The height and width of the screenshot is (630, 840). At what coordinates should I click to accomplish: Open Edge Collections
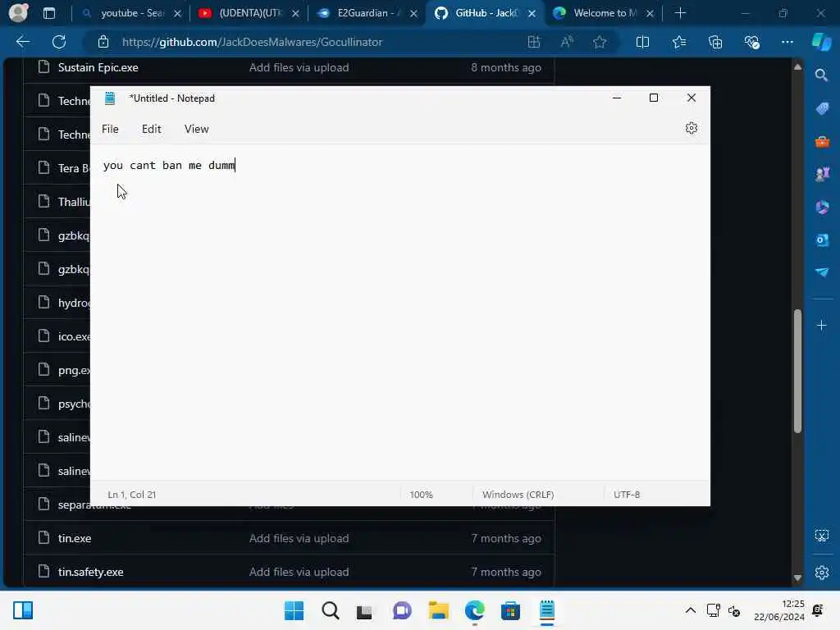[715, 42]
